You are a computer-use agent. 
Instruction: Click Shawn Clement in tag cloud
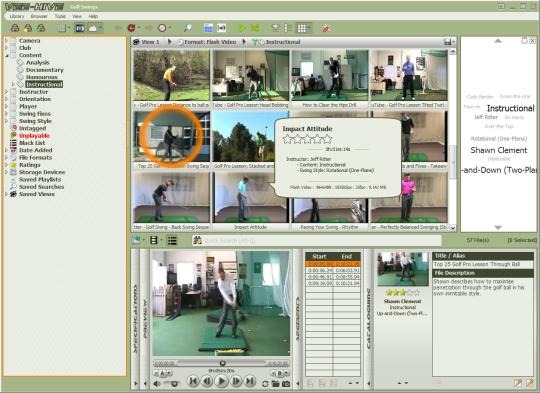(x=499, y=150)
